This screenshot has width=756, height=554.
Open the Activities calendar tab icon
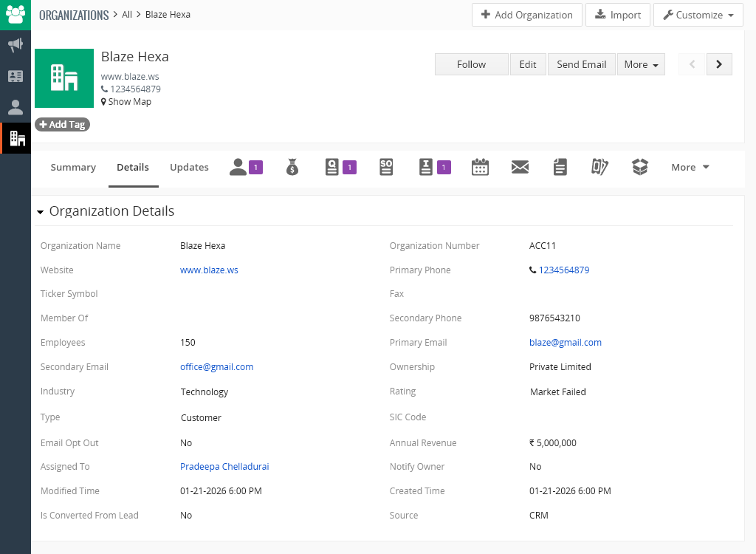point(480,167)
